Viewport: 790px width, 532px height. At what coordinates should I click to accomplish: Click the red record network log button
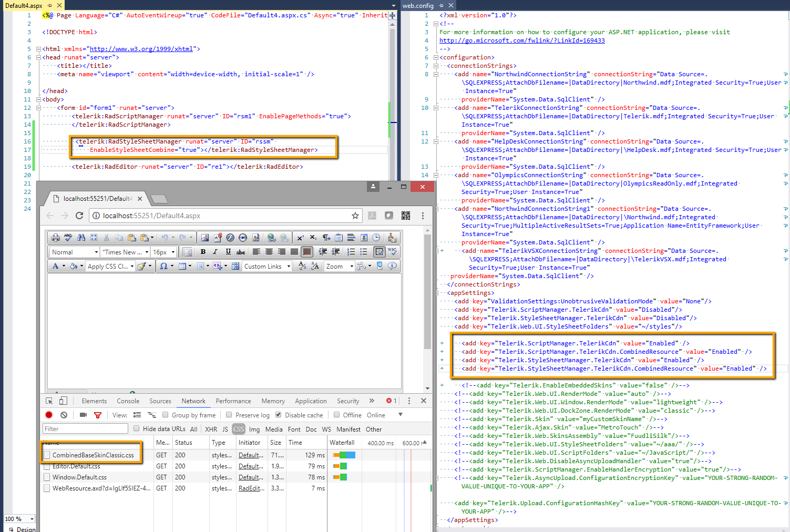tap(49, 415)
